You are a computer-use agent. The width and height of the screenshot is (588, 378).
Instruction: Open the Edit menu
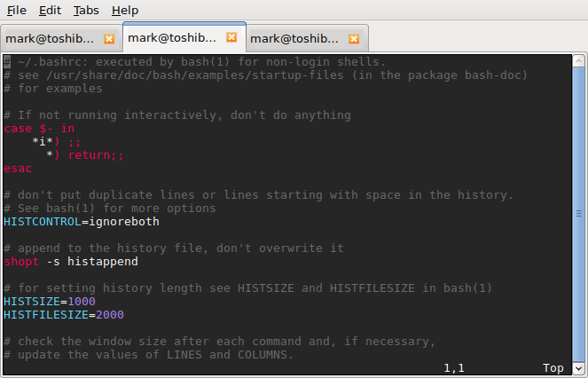click(50, 10)
